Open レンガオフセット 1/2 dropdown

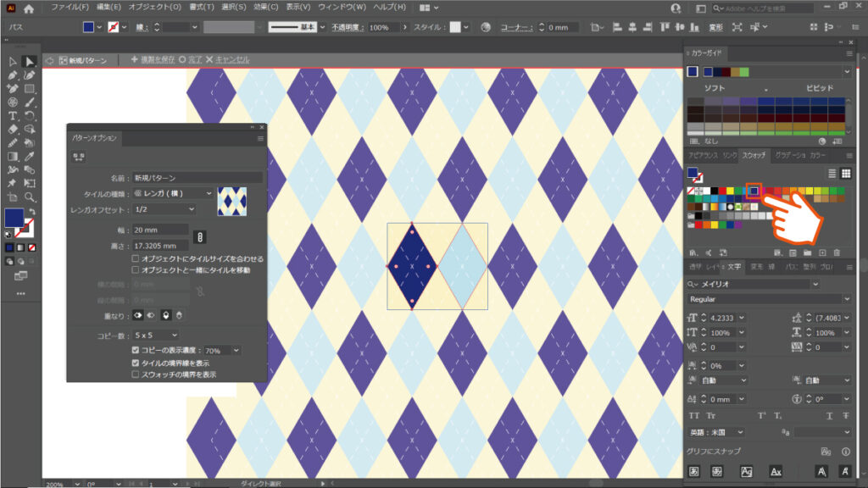164,210
